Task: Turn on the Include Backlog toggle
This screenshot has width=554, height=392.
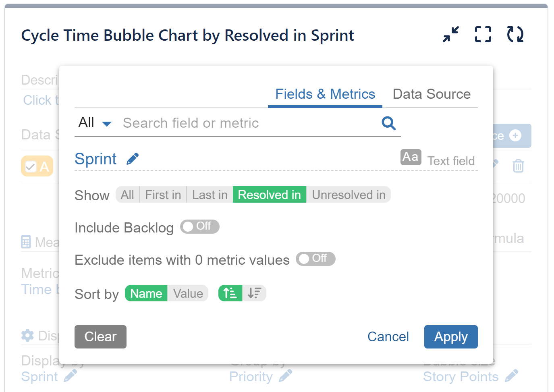Action: (x=200, y=227)
